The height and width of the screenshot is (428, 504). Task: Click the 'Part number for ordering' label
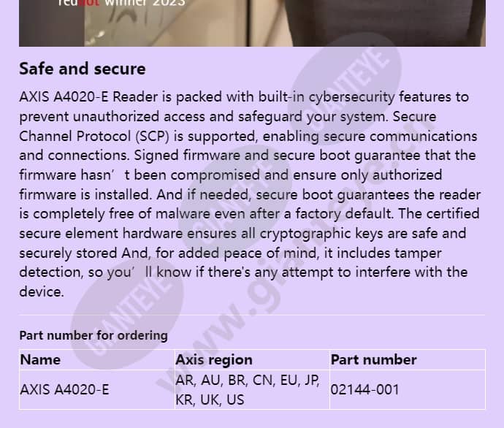(x=93, y=335)
